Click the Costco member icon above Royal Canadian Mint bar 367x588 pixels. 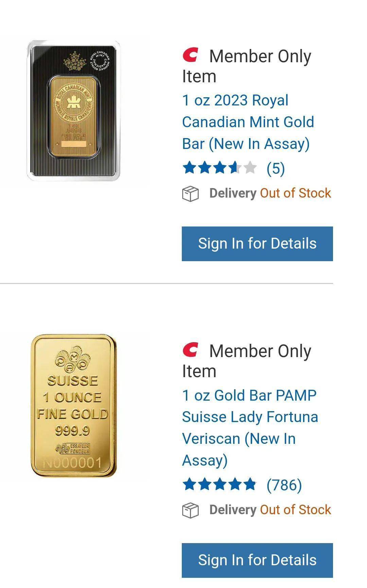190,55
